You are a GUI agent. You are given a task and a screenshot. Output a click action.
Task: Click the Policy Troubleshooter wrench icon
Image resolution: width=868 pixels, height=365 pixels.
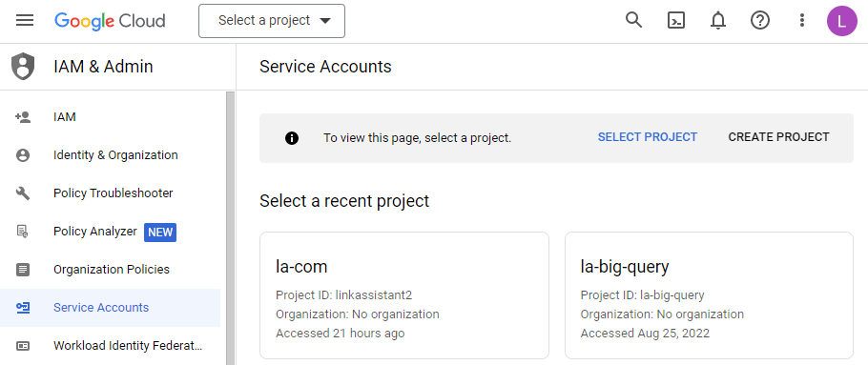pyautogui.click(x=23, y=193)
